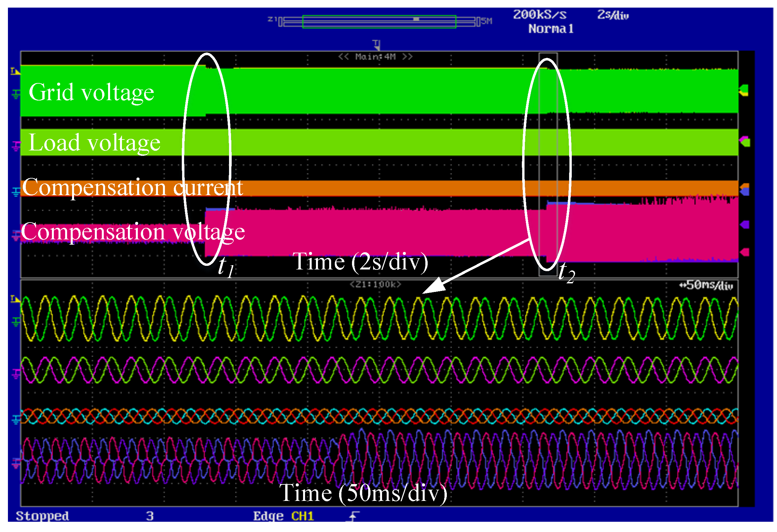The height and width of the screenshot is (532, 777).
Task: Click magenta ground marker beside Load voltage
Action: point(16,146)
